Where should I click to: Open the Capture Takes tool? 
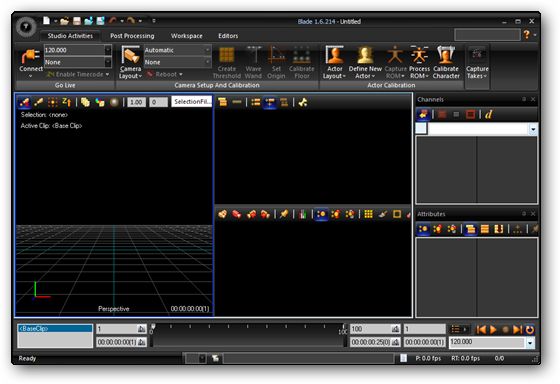pyautogui.click(x=477, y=63)
